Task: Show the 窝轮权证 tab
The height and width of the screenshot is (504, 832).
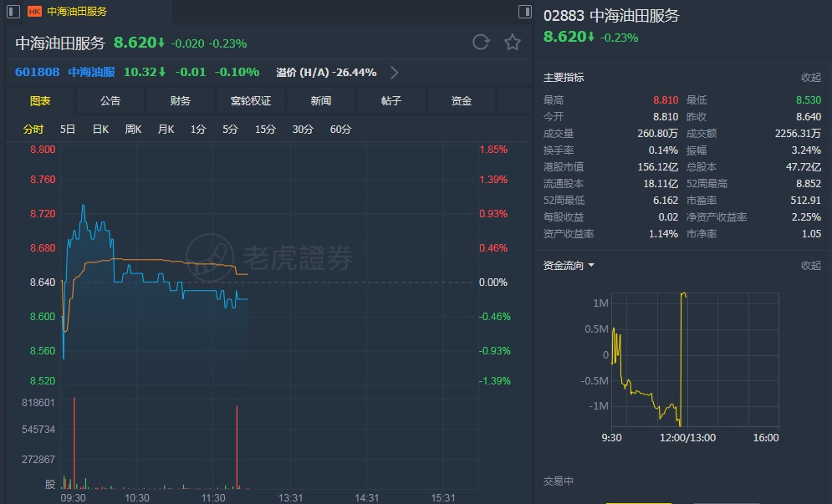Action: [251, 101]
